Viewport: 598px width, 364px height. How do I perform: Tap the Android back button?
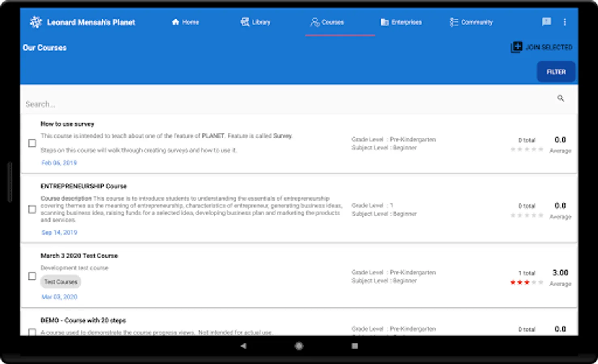pos(243,346)
